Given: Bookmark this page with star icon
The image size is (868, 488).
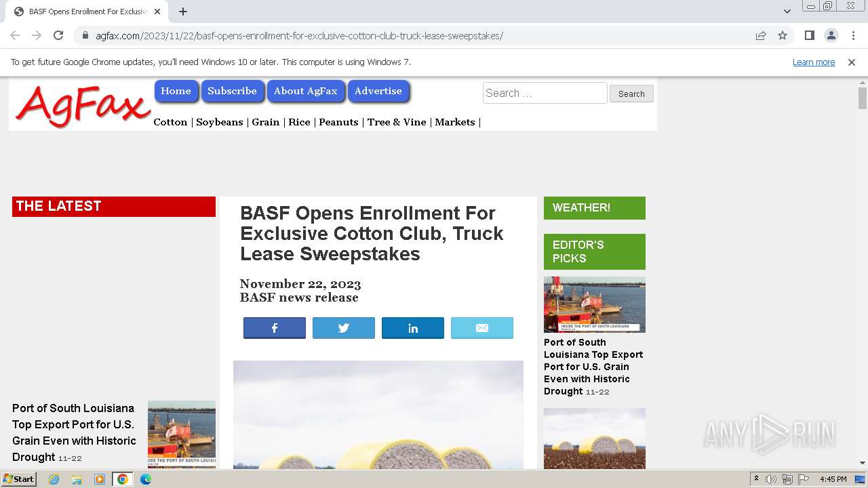Looking at the screenshot, I should click(x=783, y=35).
